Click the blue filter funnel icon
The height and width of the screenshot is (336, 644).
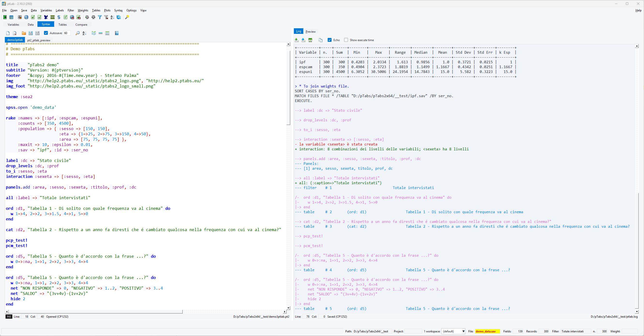click(x=100, y=17)
